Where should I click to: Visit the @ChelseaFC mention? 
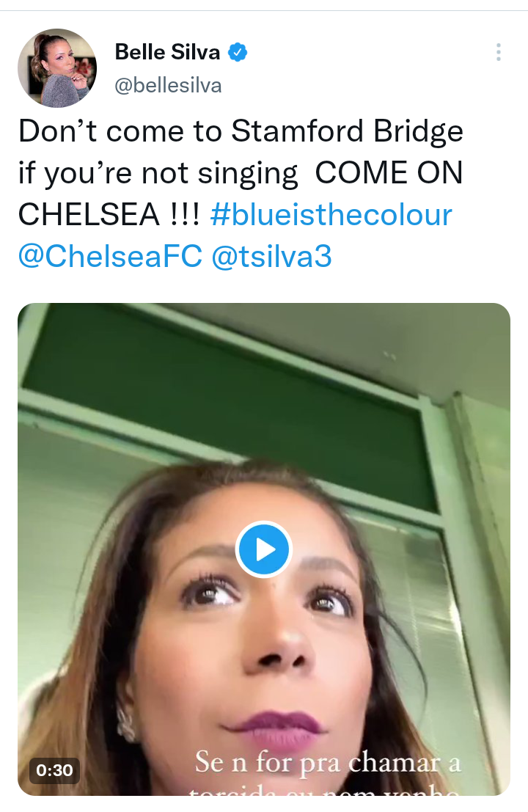coord(110,257)
